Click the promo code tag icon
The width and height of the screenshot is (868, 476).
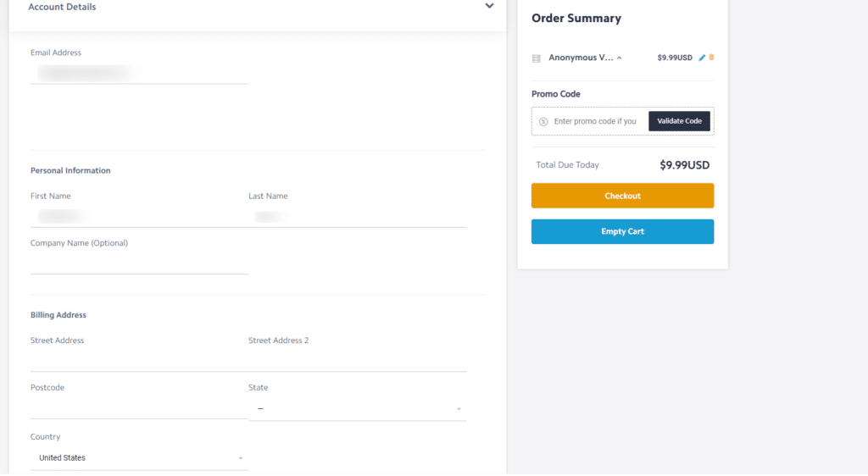point(543,122)
